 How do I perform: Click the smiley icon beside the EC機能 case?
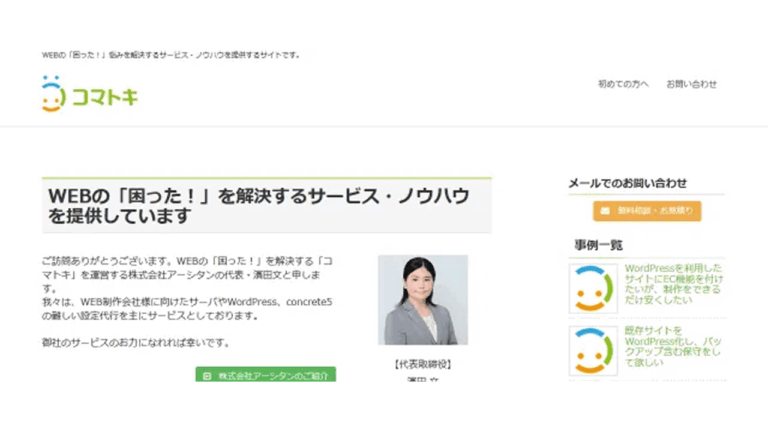point(593,288)
